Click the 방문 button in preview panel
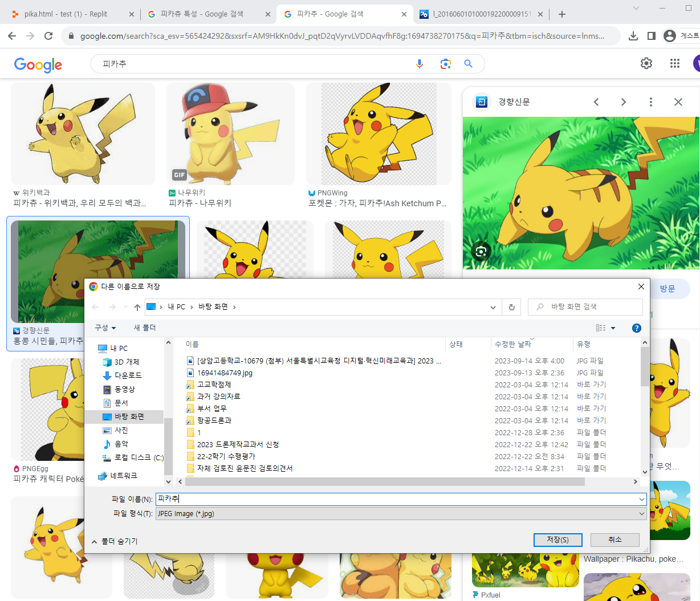 (667, 289)
